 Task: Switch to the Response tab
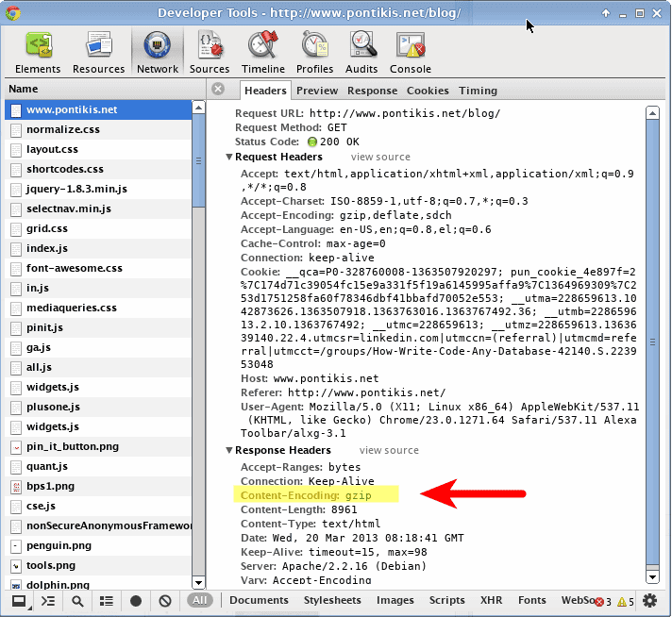pyautogui.click(x=373, y=91)
